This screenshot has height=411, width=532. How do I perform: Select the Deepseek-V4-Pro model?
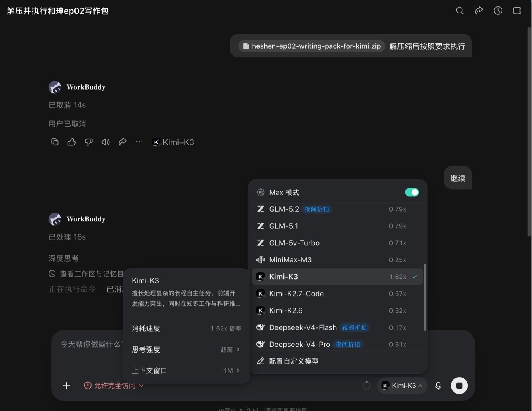click(x=337, y=345)
